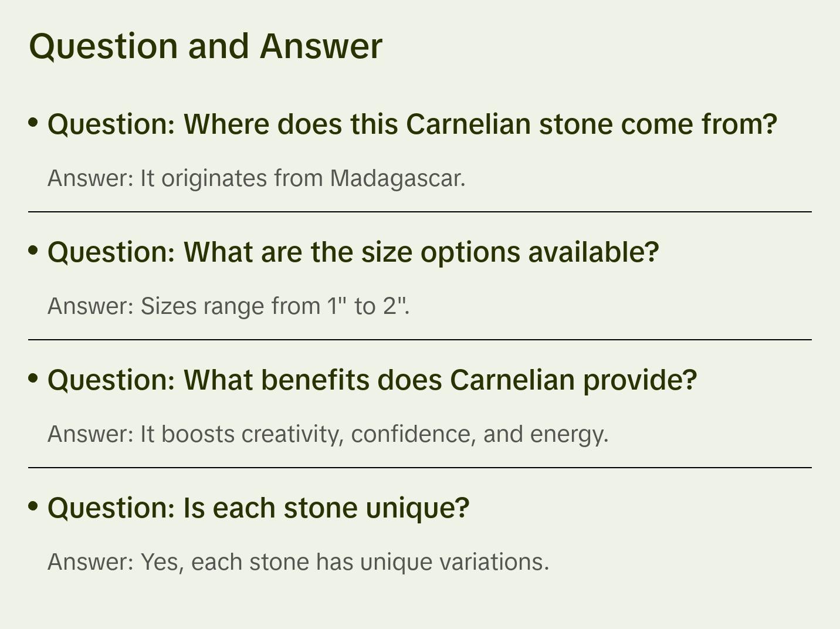Screen dimensions: 840x629
Task: Click the bullet before the stone origin question
Action: click(x=33, y=122)
